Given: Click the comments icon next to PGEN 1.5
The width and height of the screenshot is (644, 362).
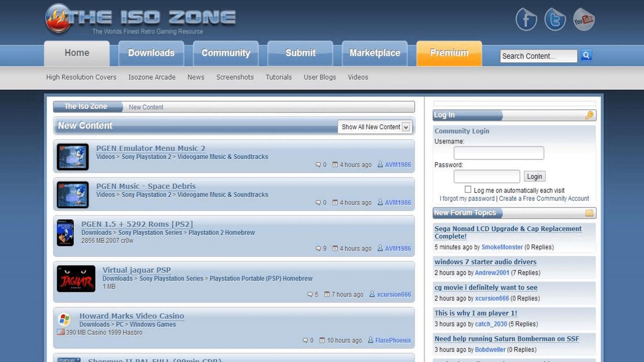Looking at the screenshot, I should coord(319,248).
